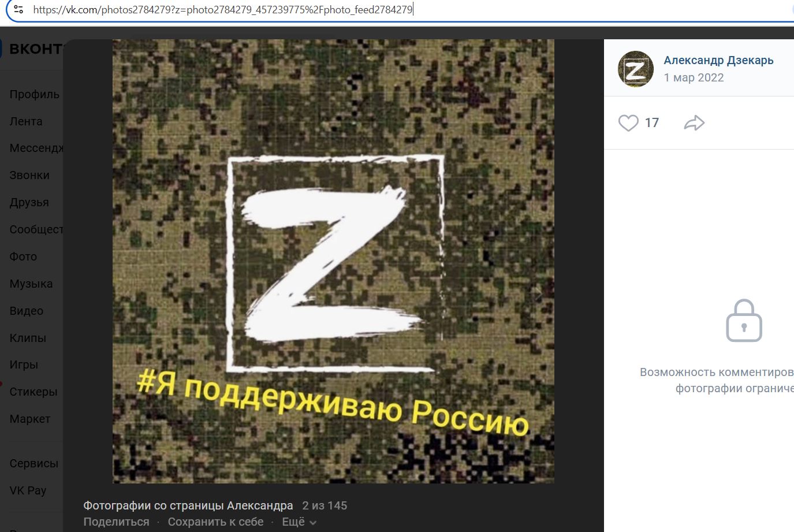Open the Друзья section
794x532 pixels.
click(29, 202)
